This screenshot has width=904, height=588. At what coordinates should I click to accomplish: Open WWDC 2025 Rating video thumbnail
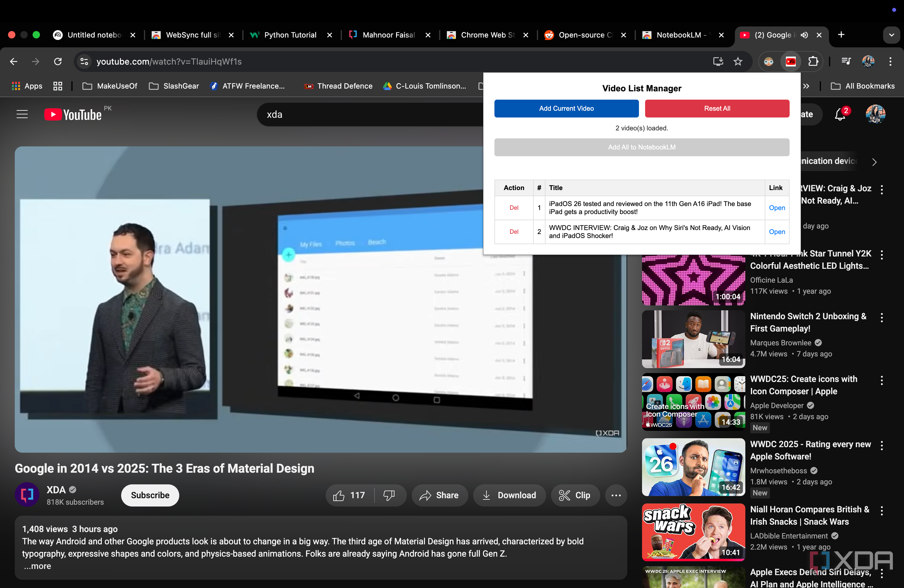click(x=693, y=467)
